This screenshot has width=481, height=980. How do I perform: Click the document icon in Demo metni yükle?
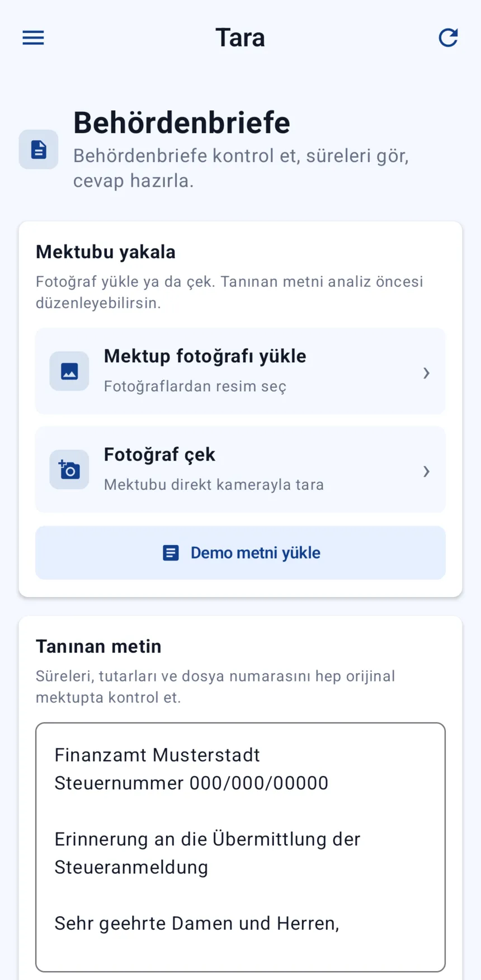coord(171,553)
